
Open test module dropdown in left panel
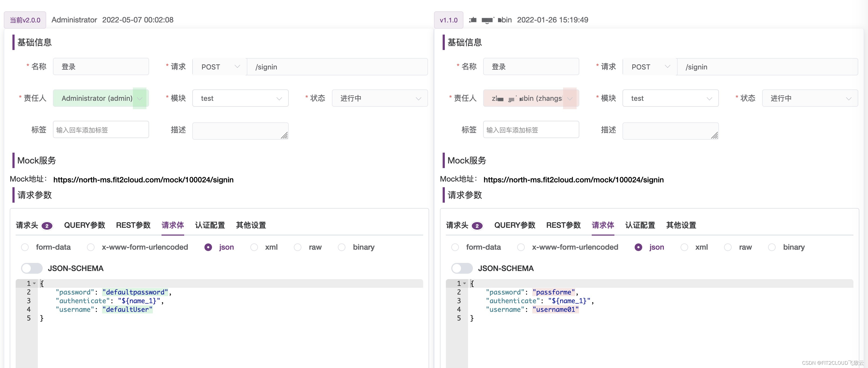point(240,98)
